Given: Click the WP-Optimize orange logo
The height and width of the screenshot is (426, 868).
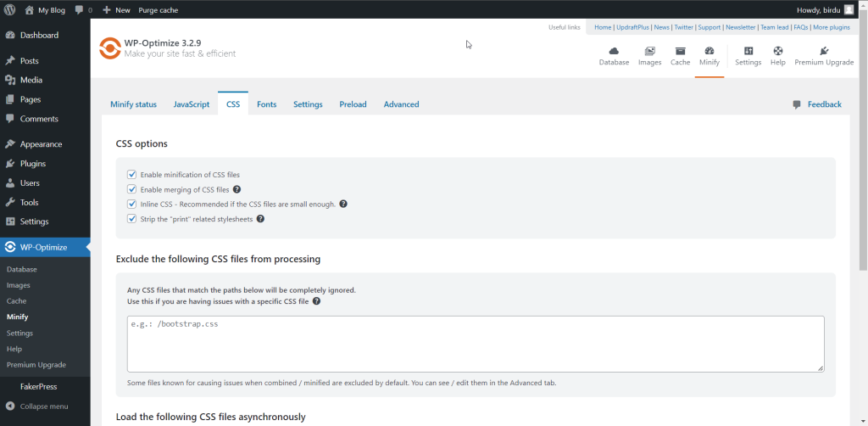Looking at the screenshot, I should [109, 48].
